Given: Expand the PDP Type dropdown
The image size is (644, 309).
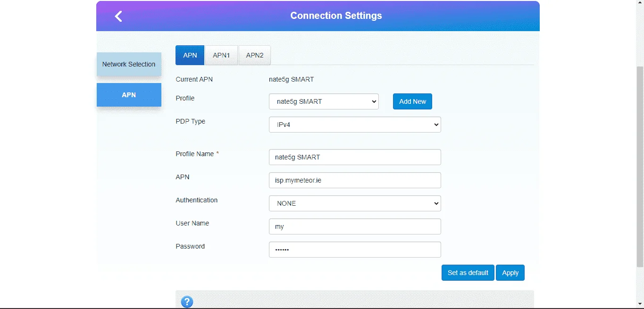Looking at the screenshot, I should pyautogui.click(x=355, y=125).
